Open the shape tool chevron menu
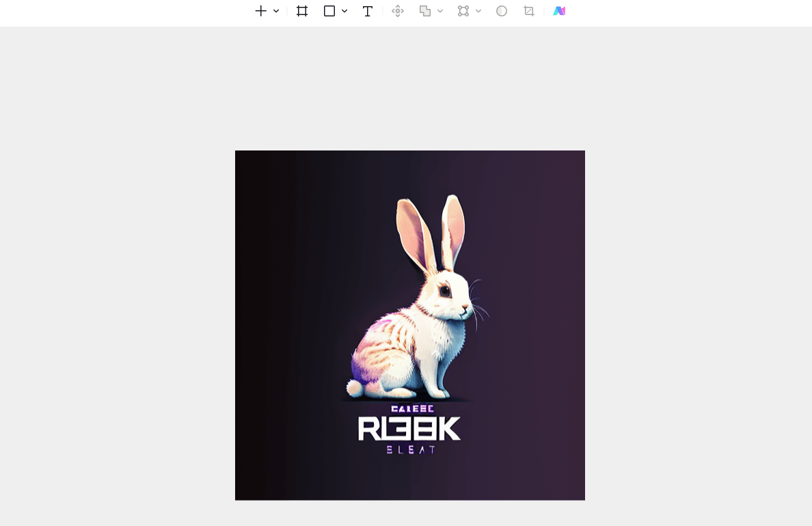Viewport: 812px width, 526px height. [344, 11]
